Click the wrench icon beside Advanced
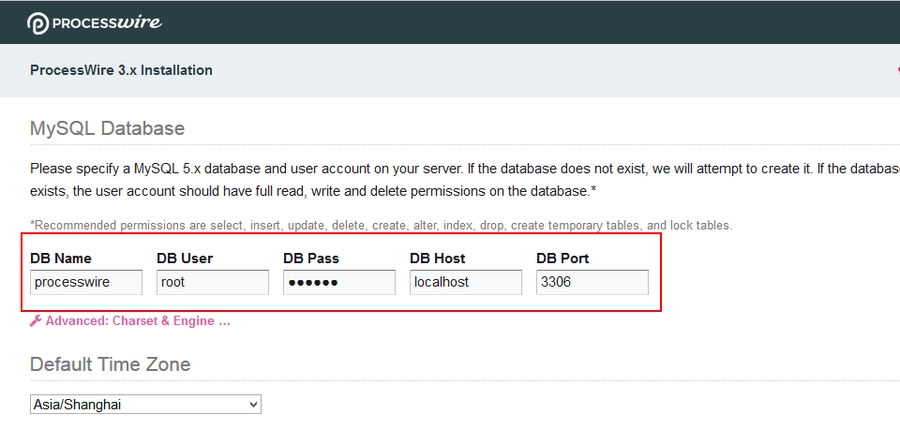 [x=36, y=321]
